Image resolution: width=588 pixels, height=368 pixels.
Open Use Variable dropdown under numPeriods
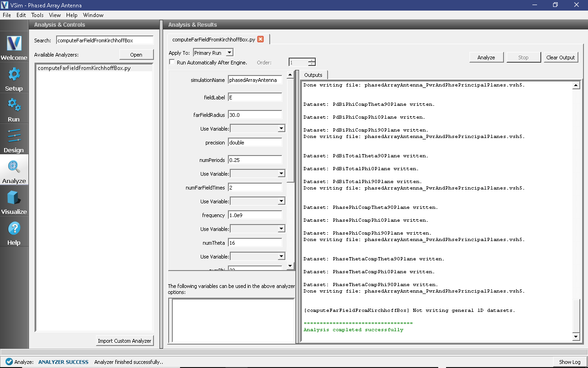tap(257, 173)
